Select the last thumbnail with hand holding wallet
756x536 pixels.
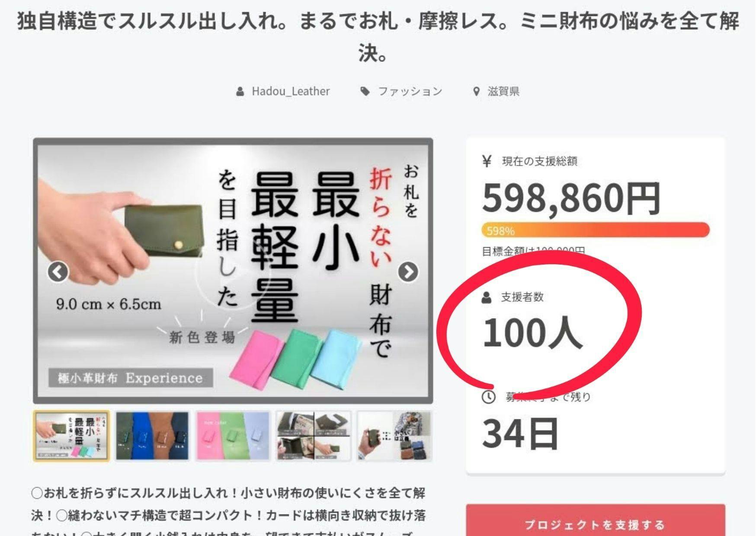394,436
